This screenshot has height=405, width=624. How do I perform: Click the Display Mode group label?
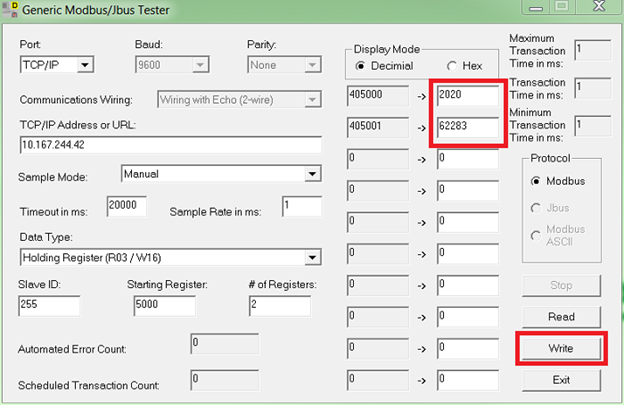tap(386, 49)
